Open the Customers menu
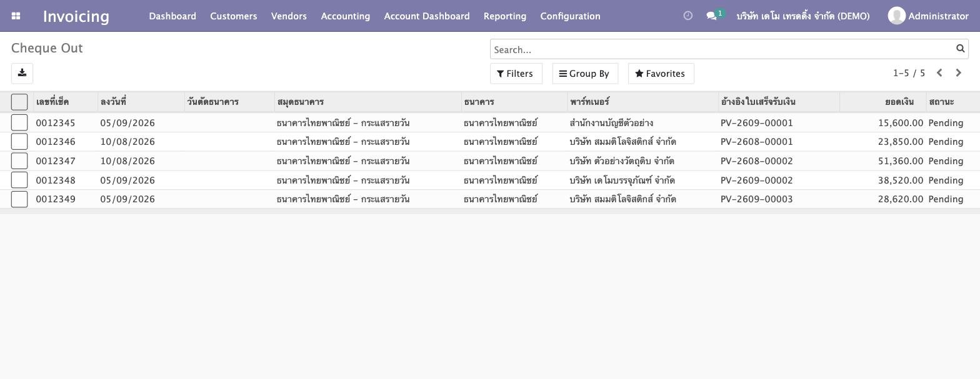This screenshot has width=980, height=379. point(234,16)
